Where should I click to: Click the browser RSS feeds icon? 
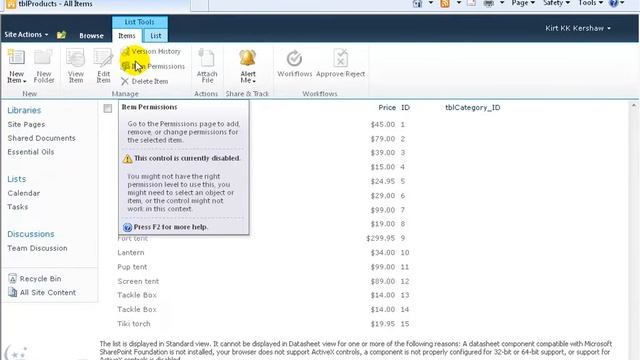point(445,3)
